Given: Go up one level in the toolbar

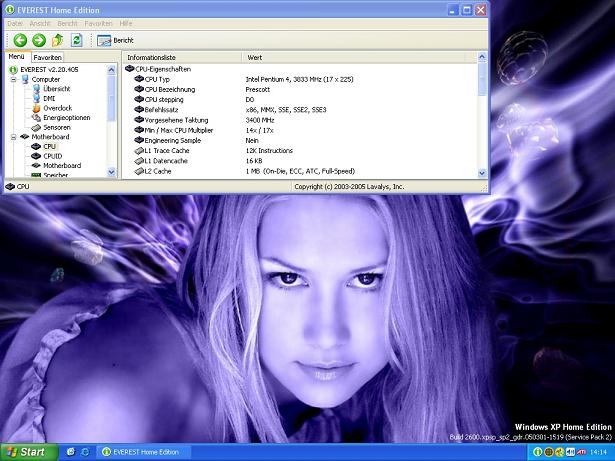Looking at the screenshot, I should pos(58,40).
